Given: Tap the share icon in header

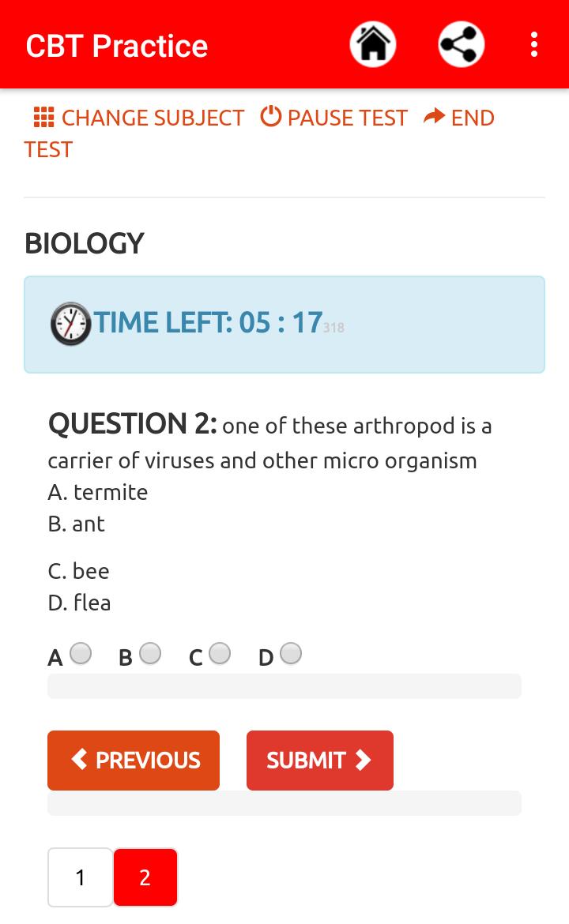Looking at the screenshot, I should pyautogui.click(x=462, y=44).
